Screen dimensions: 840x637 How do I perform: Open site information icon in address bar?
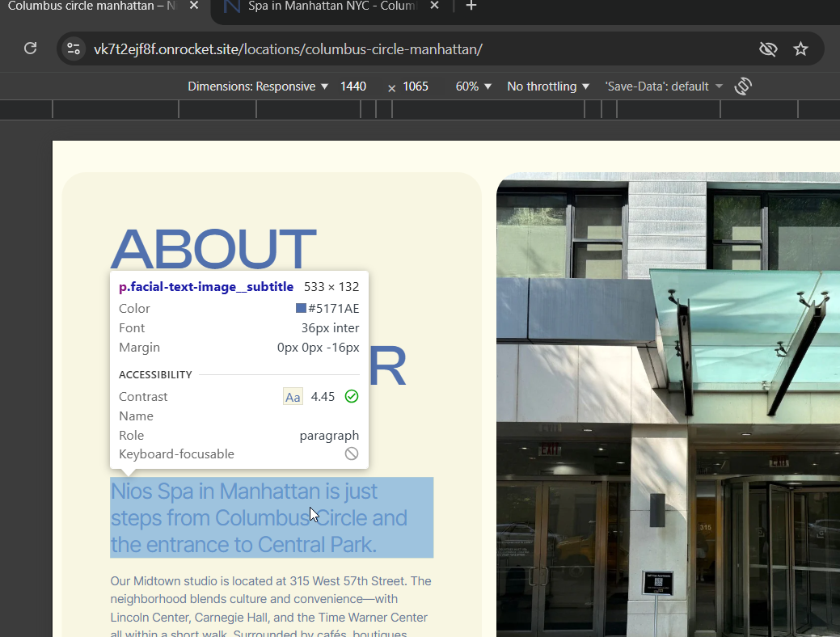pos(74,49)
